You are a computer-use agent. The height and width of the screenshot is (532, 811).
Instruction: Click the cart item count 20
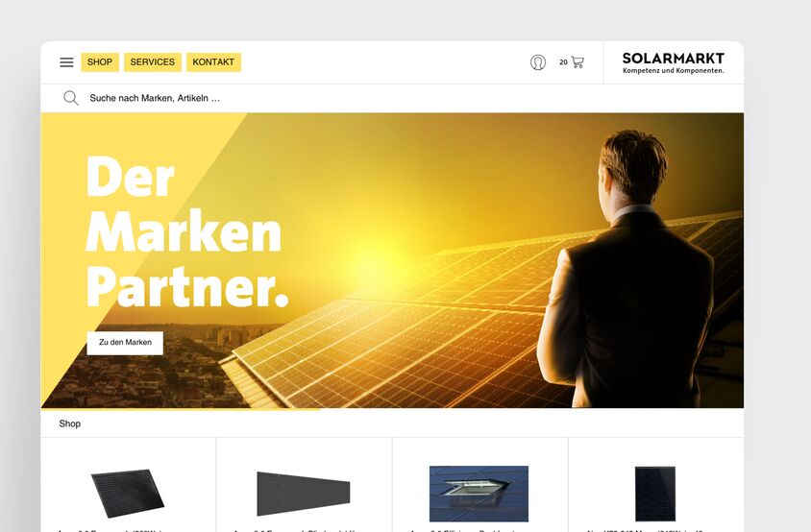click(563, 62)
